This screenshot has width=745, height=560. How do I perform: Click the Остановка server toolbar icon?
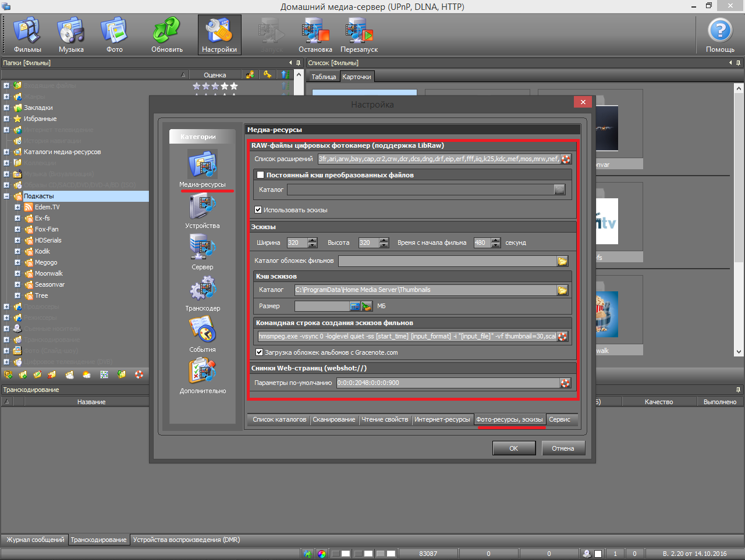click(315, 35)
